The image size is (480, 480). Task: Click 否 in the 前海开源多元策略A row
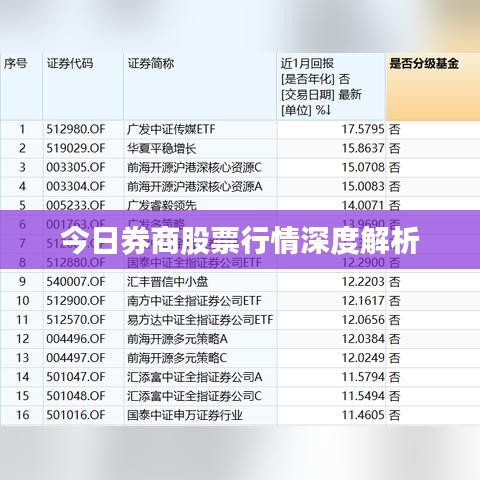pos(394,339)
